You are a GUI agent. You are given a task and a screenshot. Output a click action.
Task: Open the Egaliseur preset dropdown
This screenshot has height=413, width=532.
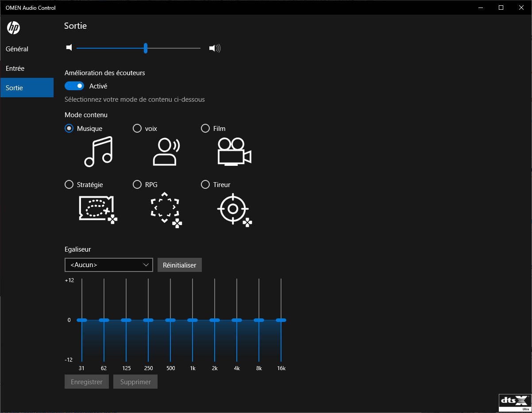tap(109, 265)
